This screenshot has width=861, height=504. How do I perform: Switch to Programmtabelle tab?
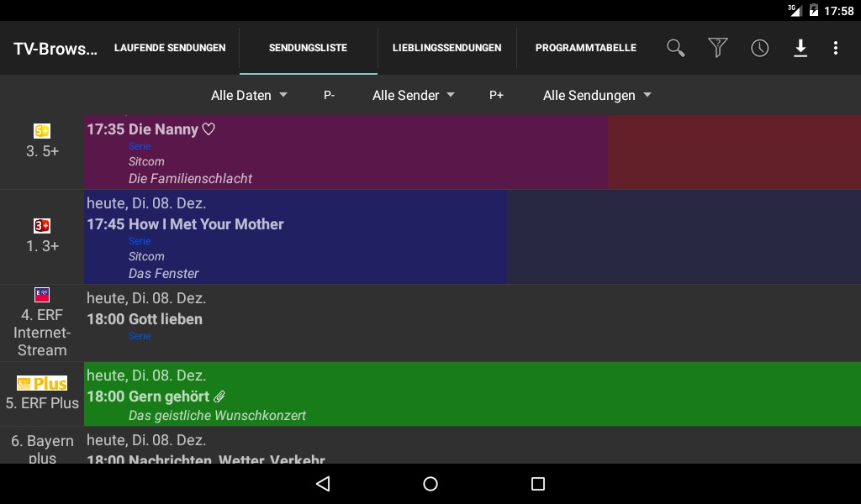point(586,48)
